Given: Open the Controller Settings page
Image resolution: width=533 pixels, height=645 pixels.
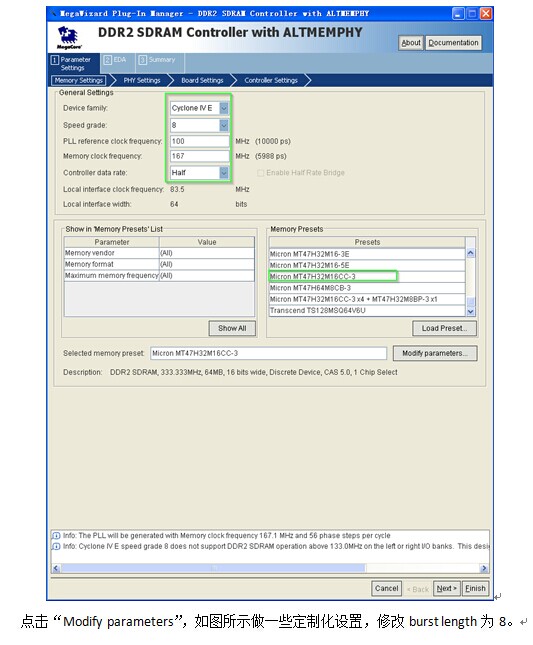Looking at the screenshot, I should 271,81.
